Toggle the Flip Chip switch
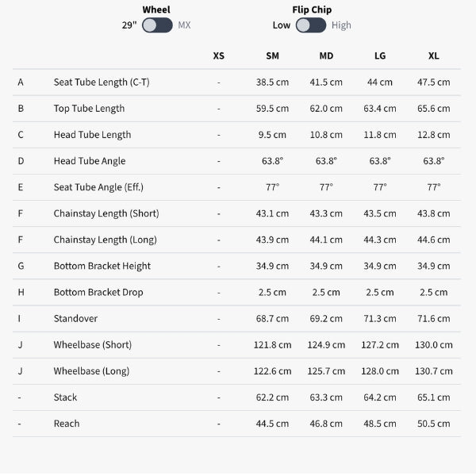Viewport: 476px width, 476px height. [x=310, y=25]
